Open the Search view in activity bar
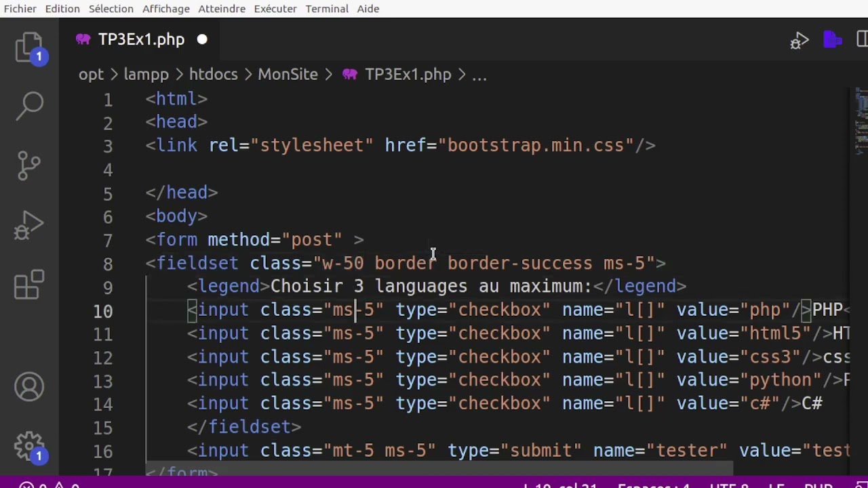868x488 pixels. pos(29,106)
